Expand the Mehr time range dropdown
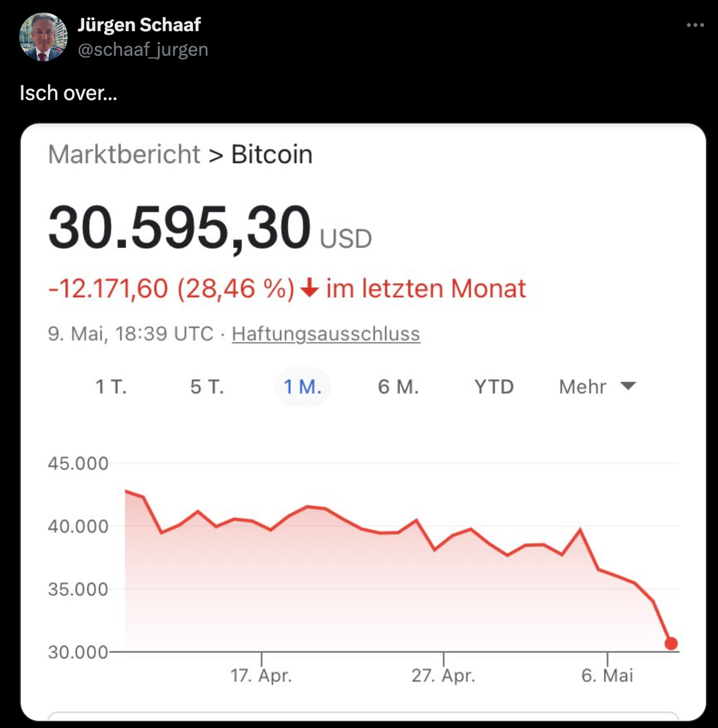The height and width of the screenshot is (728, 718). pyautogui.click(x=596, y=386)
